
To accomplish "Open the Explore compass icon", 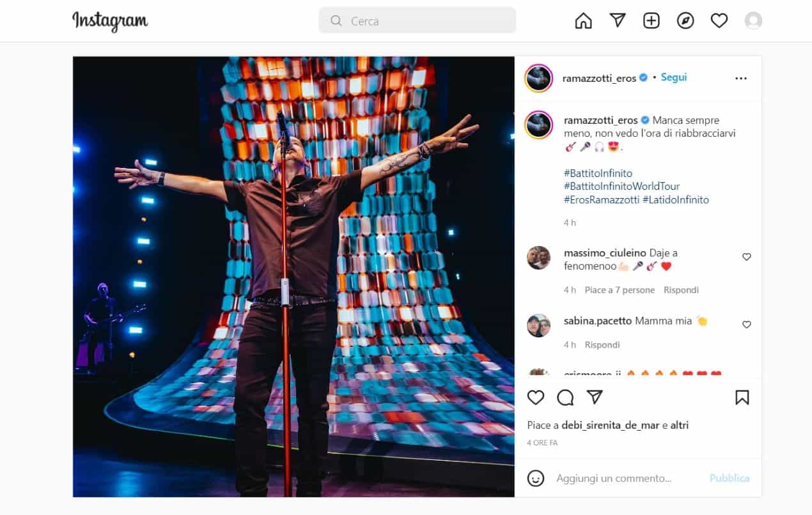I will point(685,21).
